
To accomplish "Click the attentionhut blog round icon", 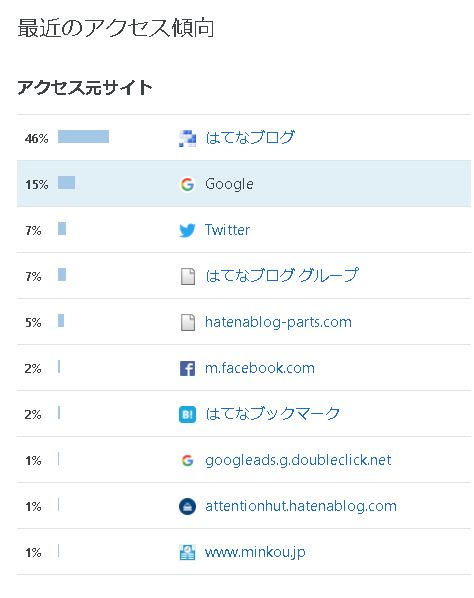I will (187, 506).
